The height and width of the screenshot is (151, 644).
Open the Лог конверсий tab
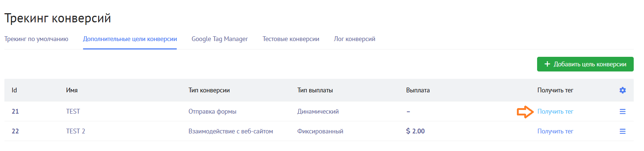(x=355, y=39)
